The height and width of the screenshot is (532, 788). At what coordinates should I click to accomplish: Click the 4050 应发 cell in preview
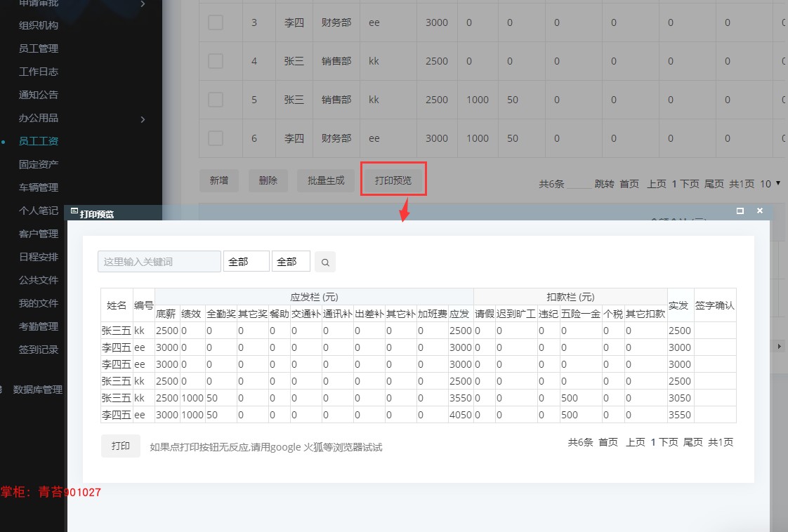(461, 415)
